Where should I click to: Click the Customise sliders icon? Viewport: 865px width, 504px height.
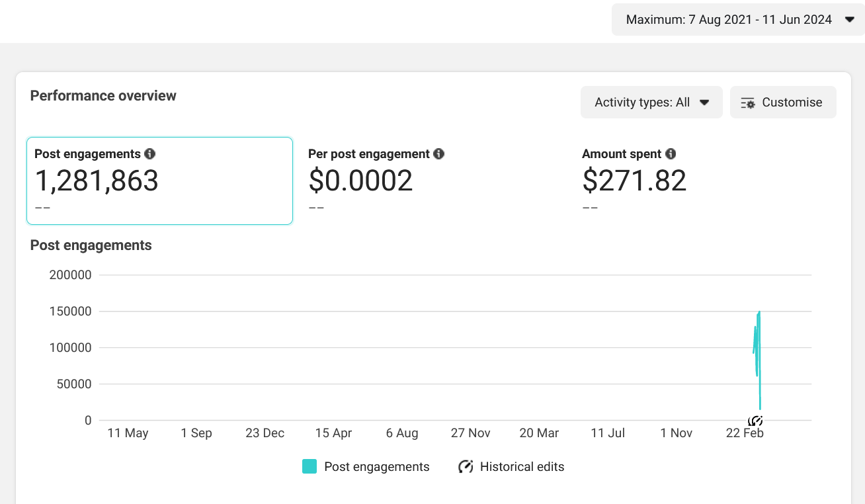click(x=748, y=103)
